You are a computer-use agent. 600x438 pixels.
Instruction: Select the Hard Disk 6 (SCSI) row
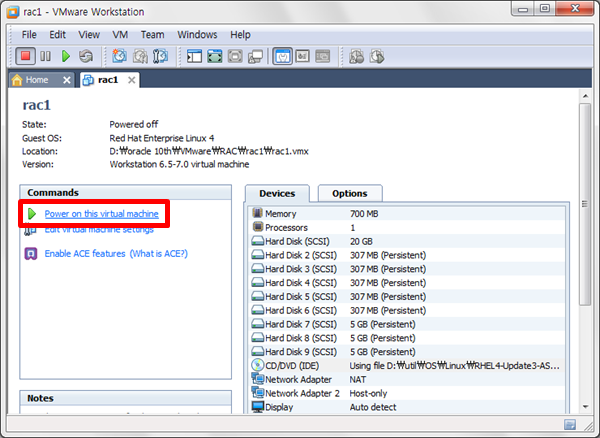(x=407, y=310)
